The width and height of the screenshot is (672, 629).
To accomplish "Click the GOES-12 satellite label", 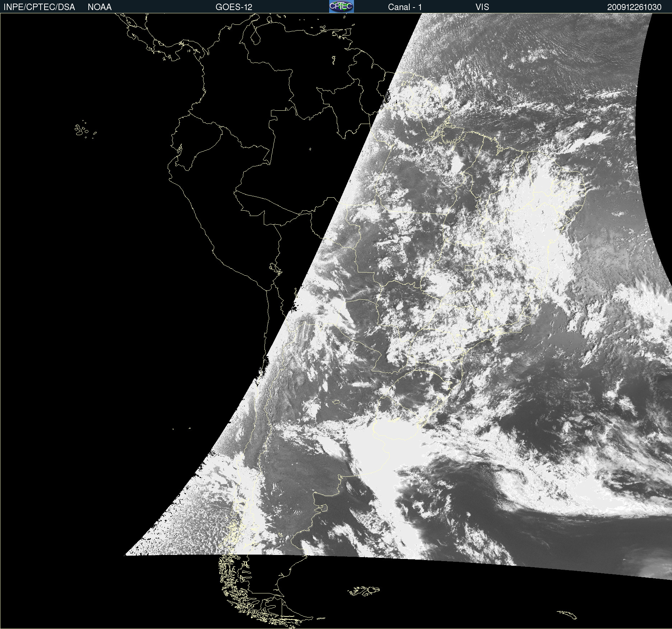I will pyautogui.click(x=234, y=7).
